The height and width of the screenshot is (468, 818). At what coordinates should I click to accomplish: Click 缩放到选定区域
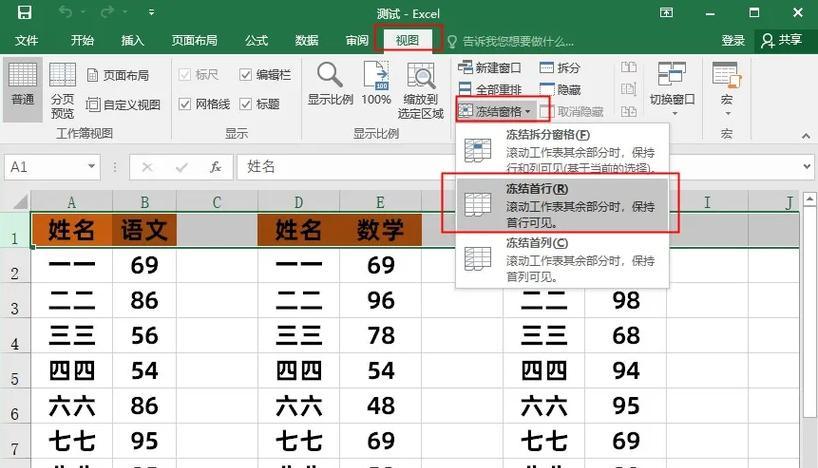pos(420,90)
